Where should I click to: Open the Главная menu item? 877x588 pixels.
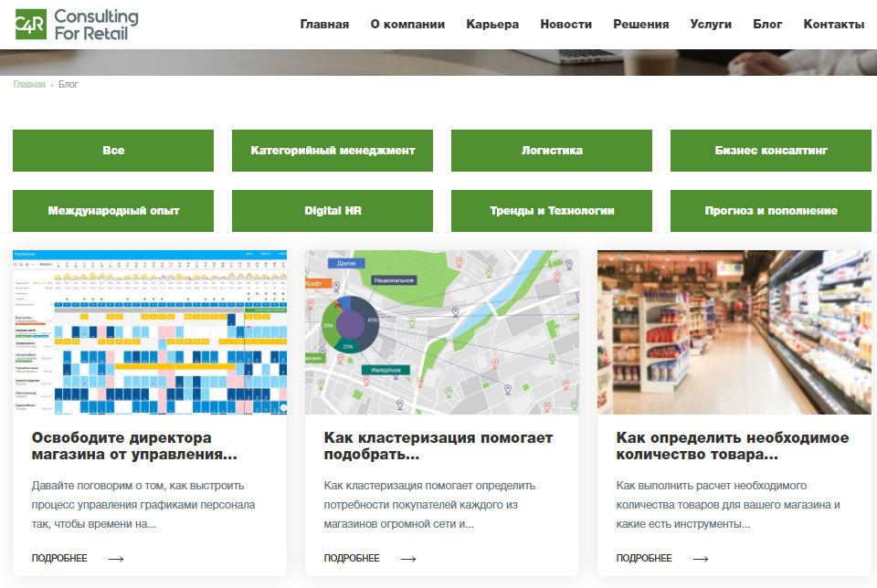point(324,25)
